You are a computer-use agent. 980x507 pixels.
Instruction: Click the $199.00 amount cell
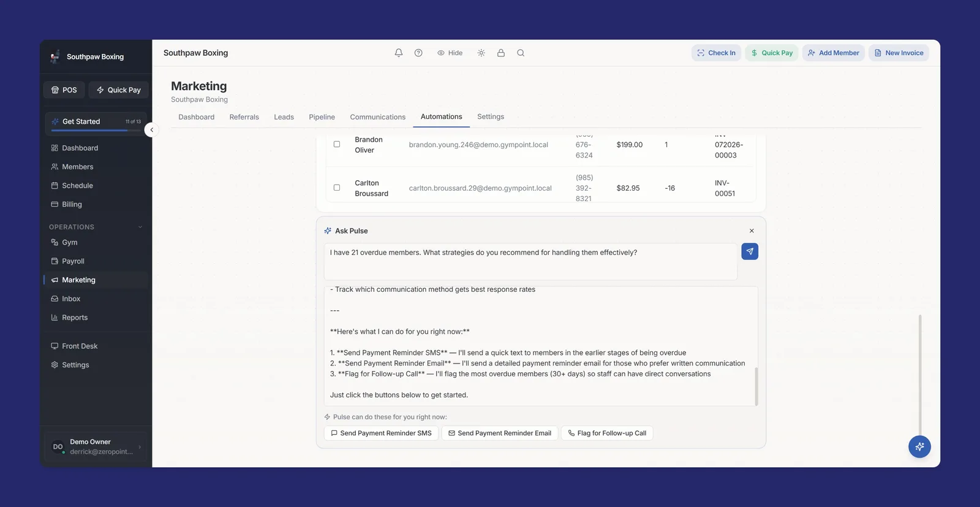coord(630,145)
